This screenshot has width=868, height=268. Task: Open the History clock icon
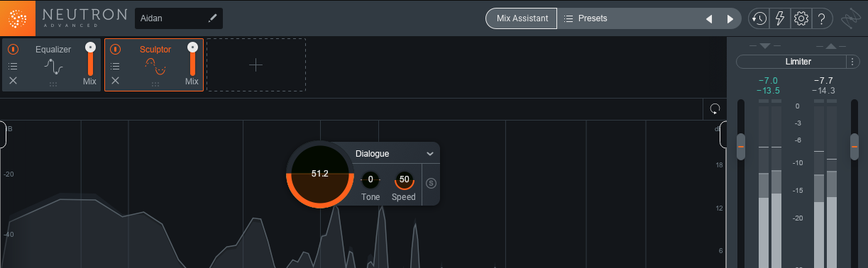[x=759, y=18]
